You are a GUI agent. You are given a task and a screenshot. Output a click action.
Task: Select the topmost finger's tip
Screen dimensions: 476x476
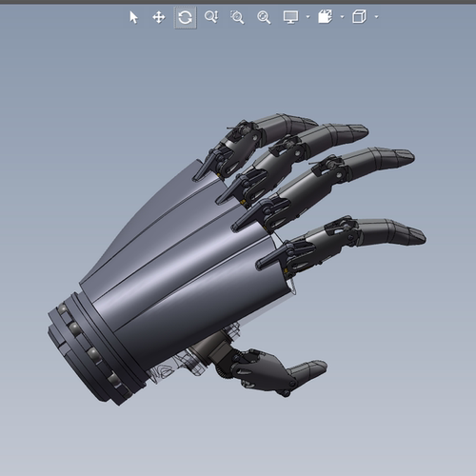click(x=302, y=124)
